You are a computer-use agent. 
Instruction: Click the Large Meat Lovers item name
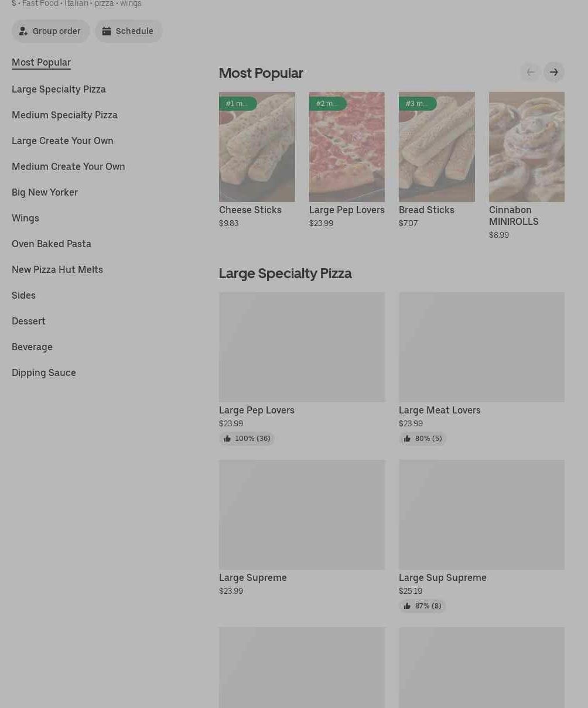click(x=440, y=410)
